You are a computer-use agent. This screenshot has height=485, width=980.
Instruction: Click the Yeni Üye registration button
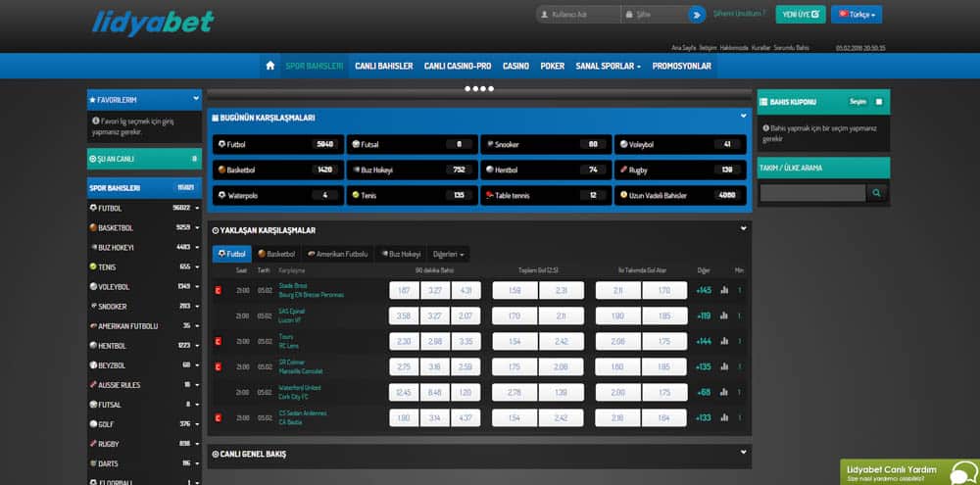[801, 15]
